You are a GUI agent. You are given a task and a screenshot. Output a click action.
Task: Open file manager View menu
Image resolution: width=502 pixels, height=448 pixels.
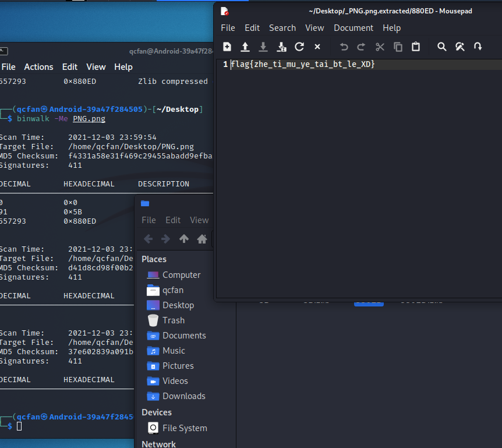click(x=199, y=220)
